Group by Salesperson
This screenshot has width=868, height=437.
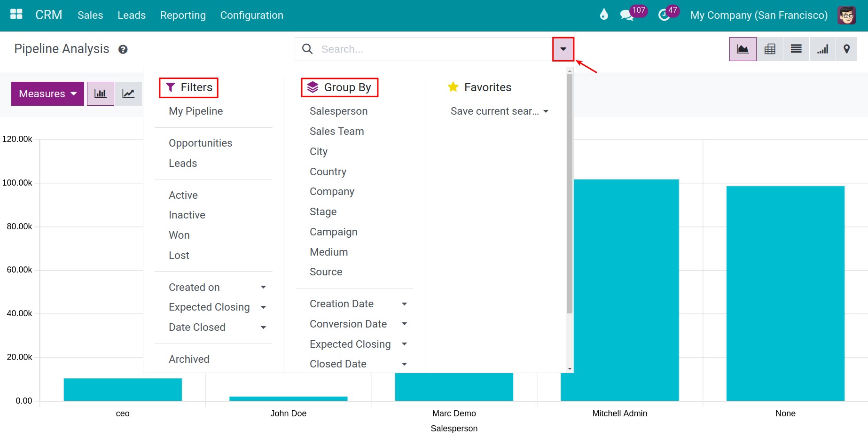(x=338, y=111)
